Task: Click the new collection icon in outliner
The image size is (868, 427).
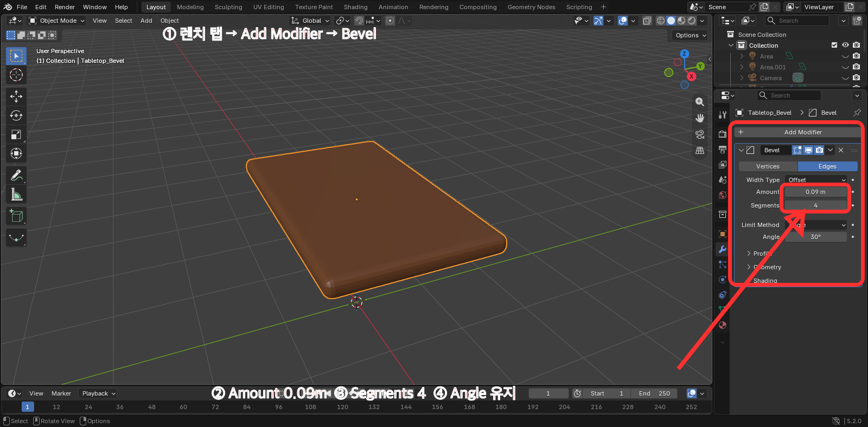Action: pyautogui.click(x=857, y=21)
